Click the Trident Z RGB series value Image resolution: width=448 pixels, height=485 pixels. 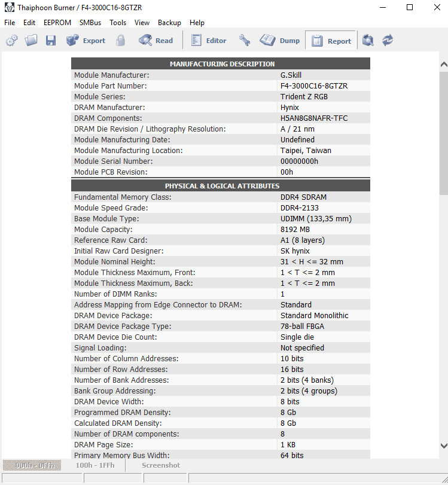[x=304, y=96]
